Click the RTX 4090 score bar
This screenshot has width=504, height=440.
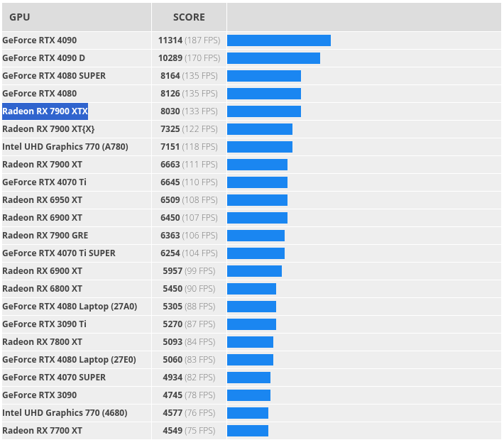(279, 40)
